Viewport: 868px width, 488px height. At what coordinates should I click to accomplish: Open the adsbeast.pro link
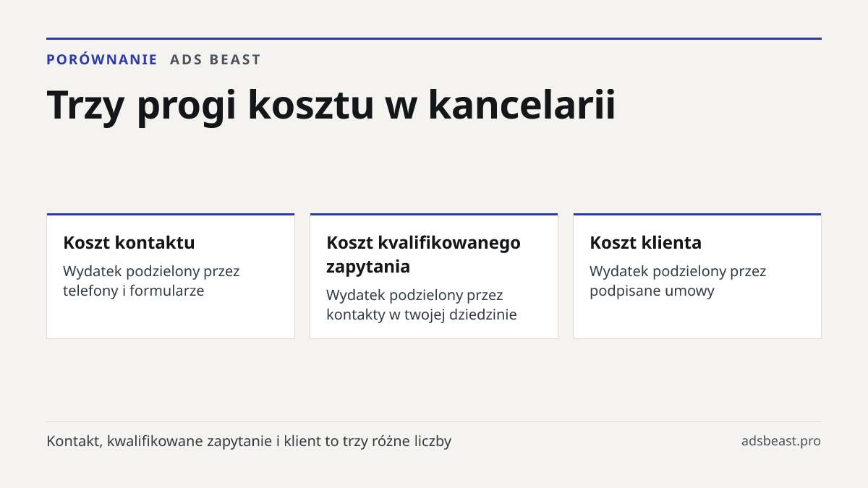pos(781,441)
